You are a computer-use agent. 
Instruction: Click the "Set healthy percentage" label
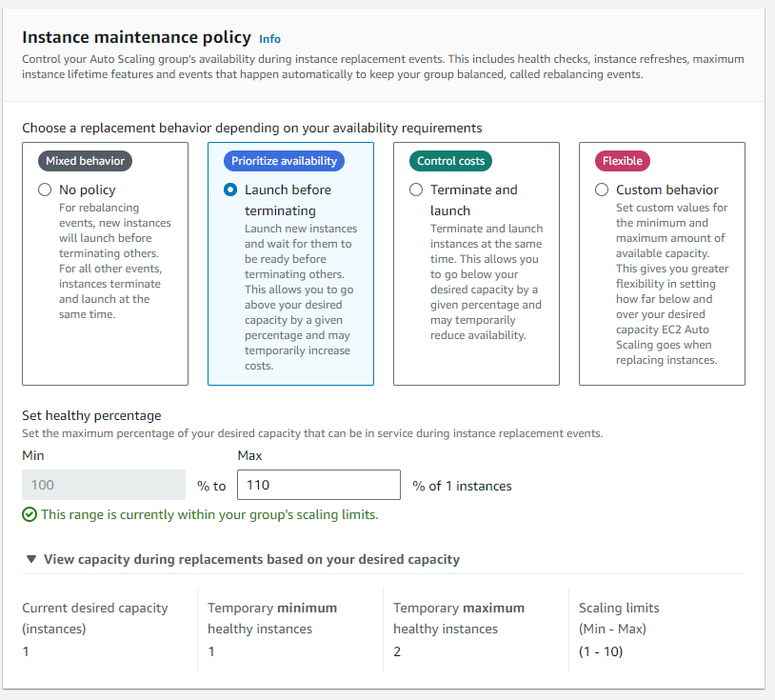coord(91,415)
